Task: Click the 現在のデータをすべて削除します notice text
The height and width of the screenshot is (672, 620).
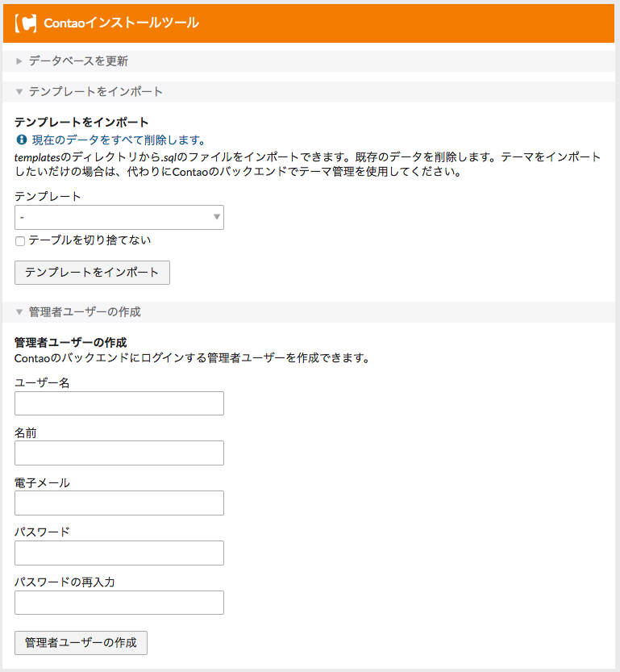Action: 119,140
